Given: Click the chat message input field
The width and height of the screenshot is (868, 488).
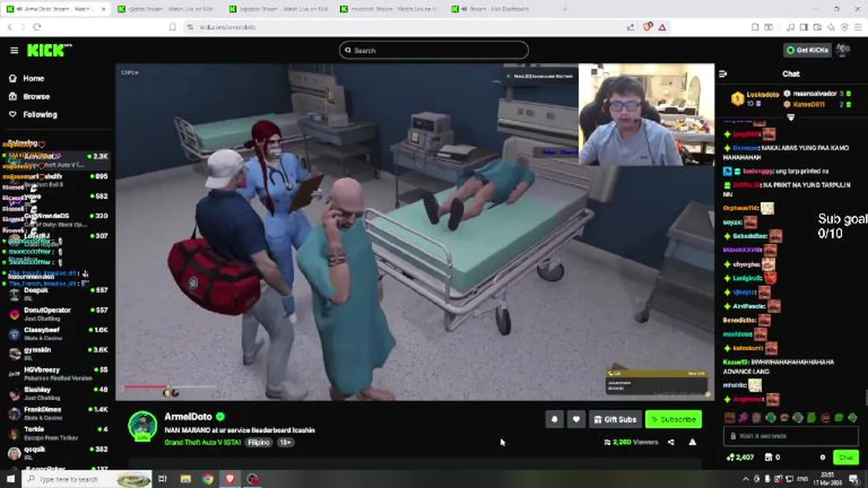Looking at the screenshot, I should (791, 436).
